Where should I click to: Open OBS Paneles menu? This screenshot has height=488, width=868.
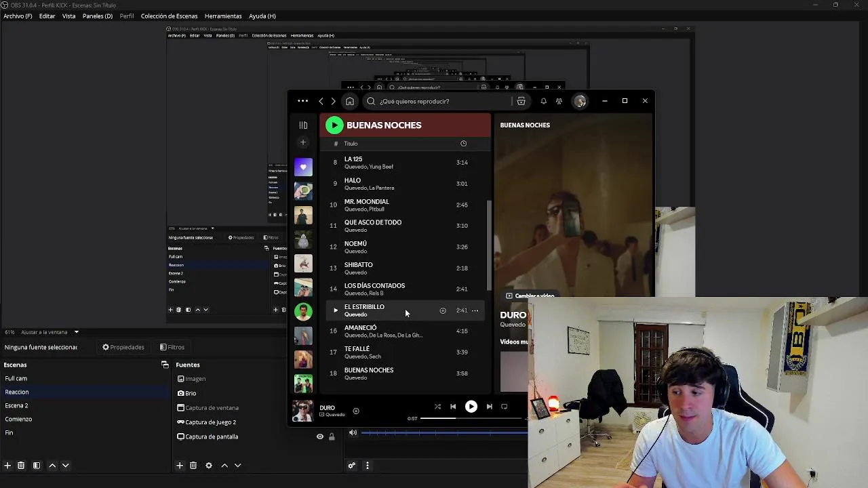click(x=98, y=16)
